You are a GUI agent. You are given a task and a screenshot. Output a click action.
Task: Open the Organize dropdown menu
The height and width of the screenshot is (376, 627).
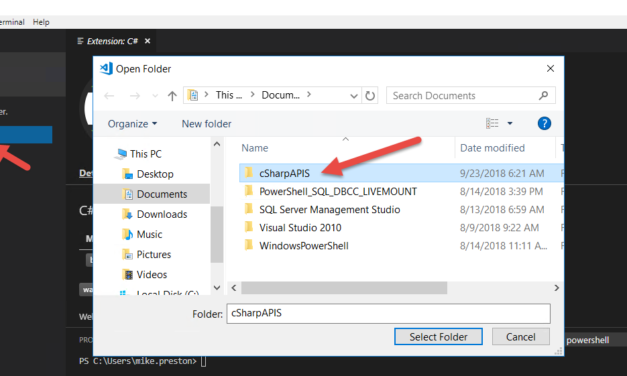132,124
